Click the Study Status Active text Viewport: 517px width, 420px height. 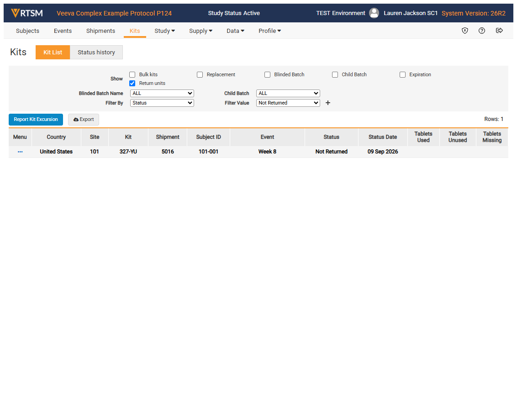[x=234, y=13]
